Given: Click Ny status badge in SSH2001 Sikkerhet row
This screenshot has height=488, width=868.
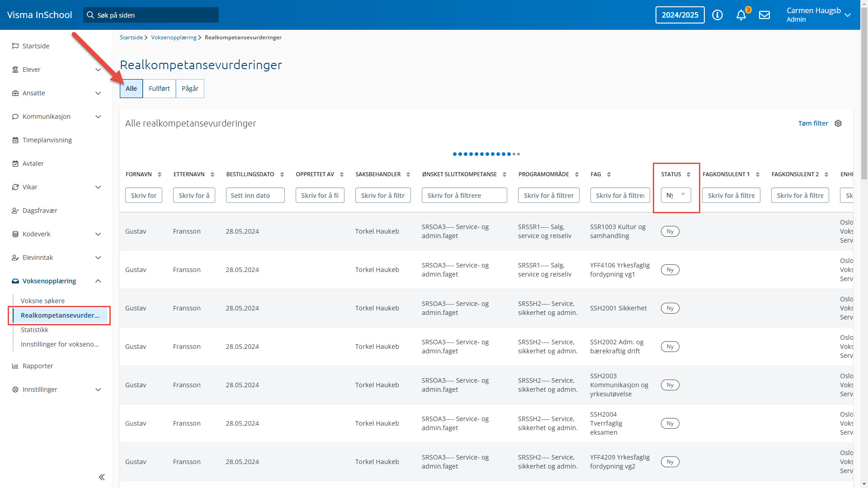Looking at the screenshot, I should tap(670, 308).
